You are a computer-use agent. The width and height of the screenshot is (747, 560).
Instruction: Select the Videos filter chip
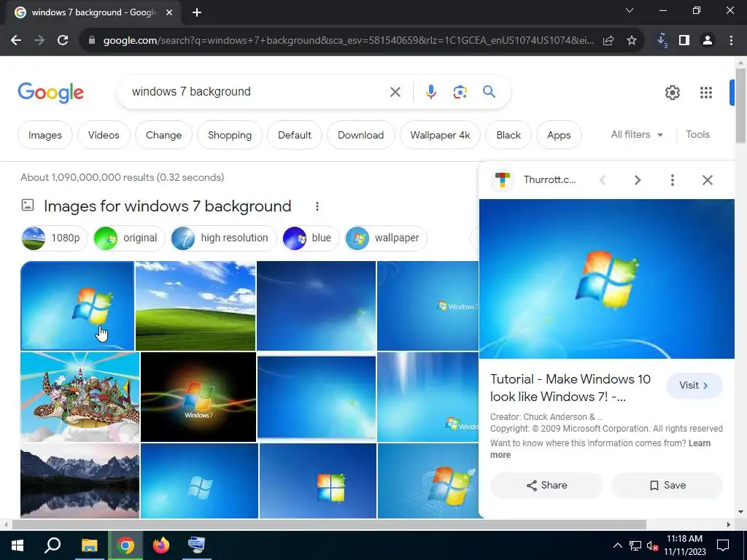[x=104, y=135]
